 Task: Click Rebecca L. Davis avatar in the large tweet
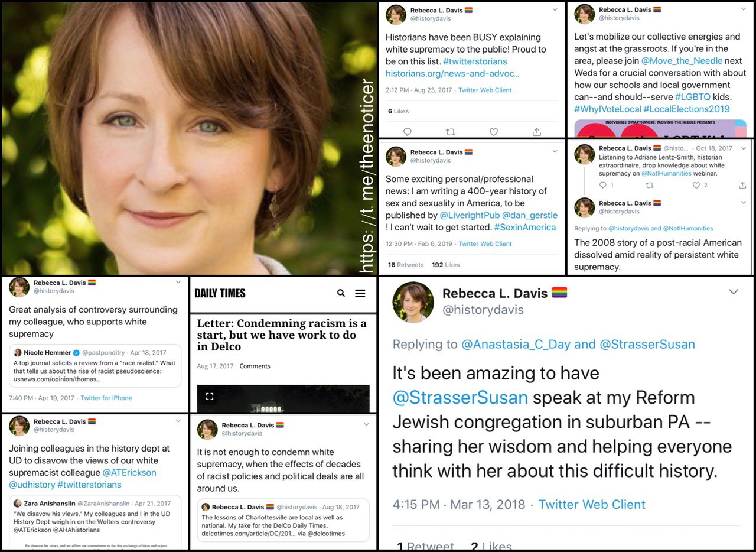(413, 301)
